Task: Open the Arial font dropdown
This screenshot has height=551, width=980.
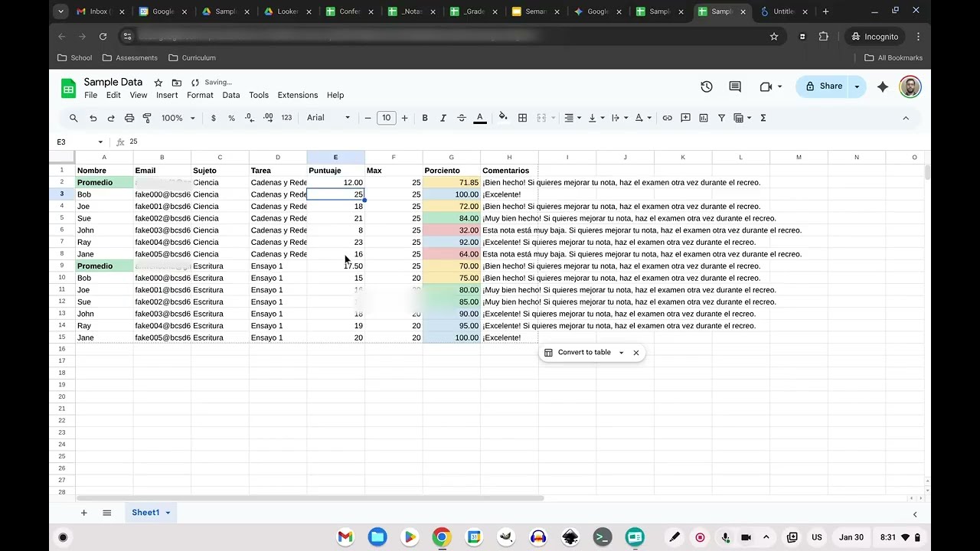Action: pyautogui.click(x=328, y=118)
